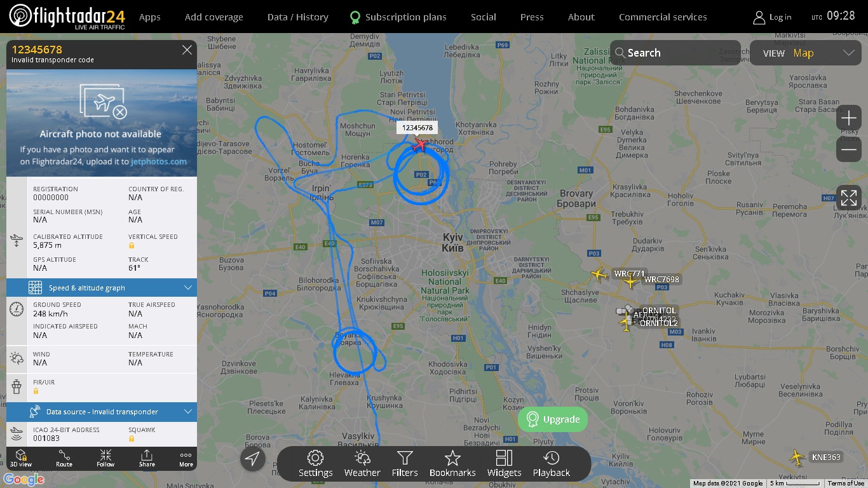Image resolution: width=868 pixels, height=488 pixels.
Task: Follow the selected aircraft
Action: tap(105, 458)
